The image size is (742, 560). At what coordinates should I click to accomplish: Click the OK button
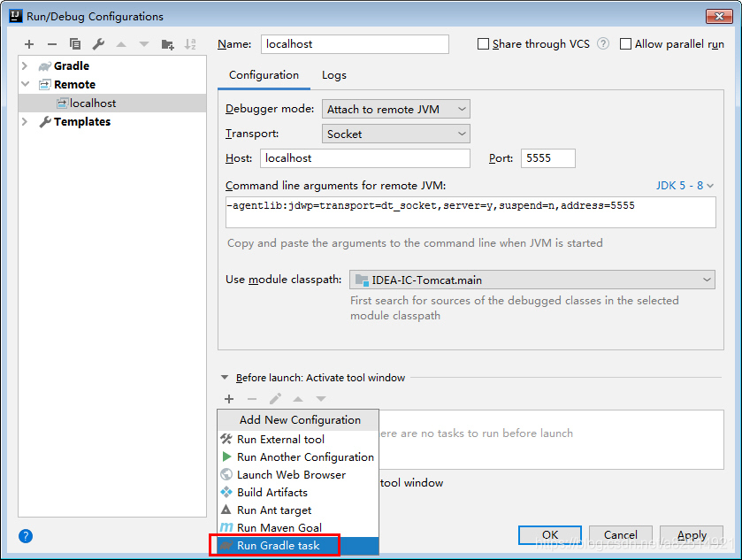[550, 535]
